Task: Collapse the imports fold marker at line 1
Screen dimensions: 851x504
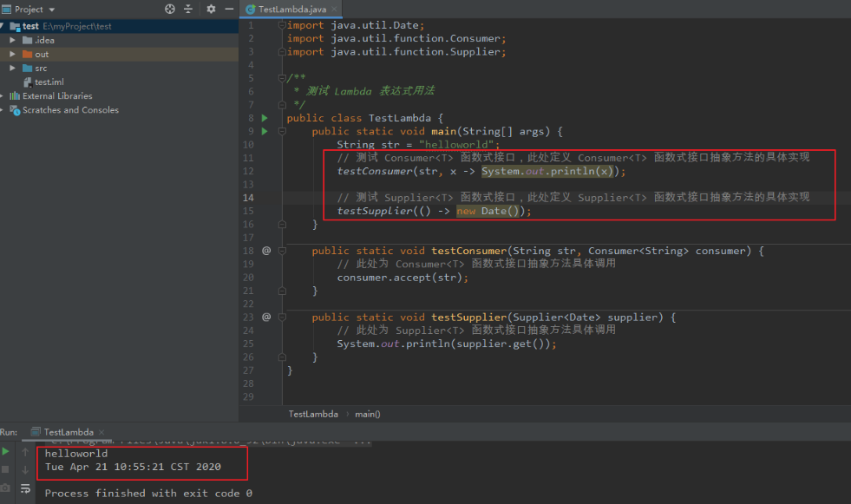Action: coord(282,25)
